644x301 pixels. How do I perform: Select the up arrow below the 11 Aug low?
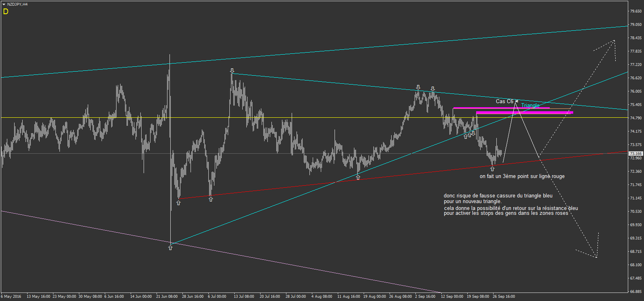pos(358,177)
